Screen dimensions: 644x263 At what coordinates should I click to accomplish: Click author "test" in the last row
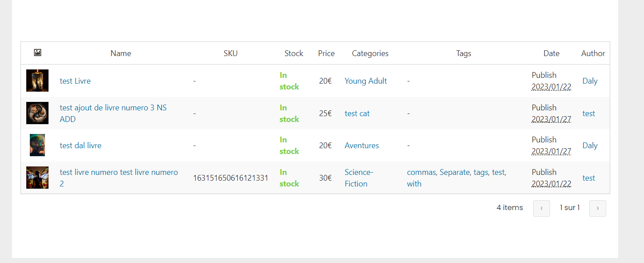(589, 178)
